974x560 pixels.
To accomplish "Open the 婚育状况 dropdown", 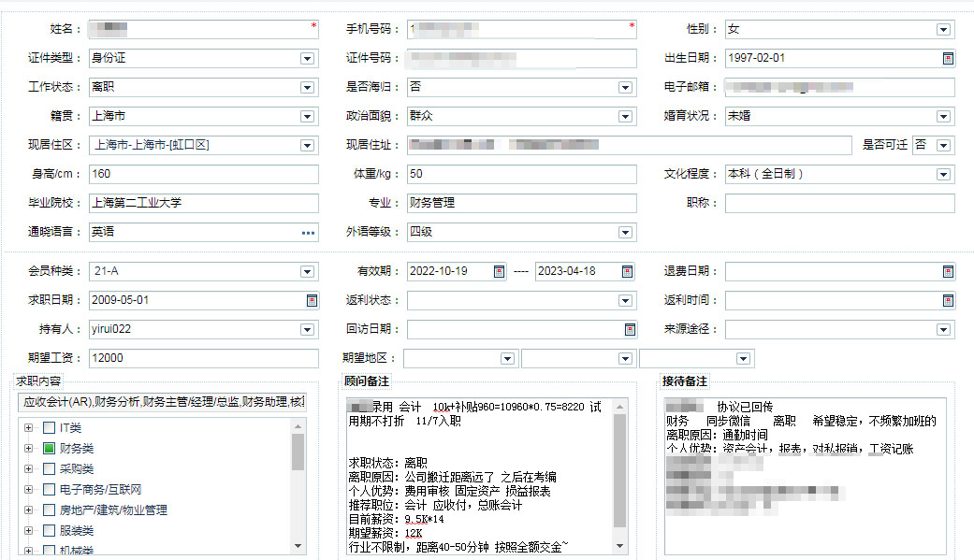I will point(943,117).
